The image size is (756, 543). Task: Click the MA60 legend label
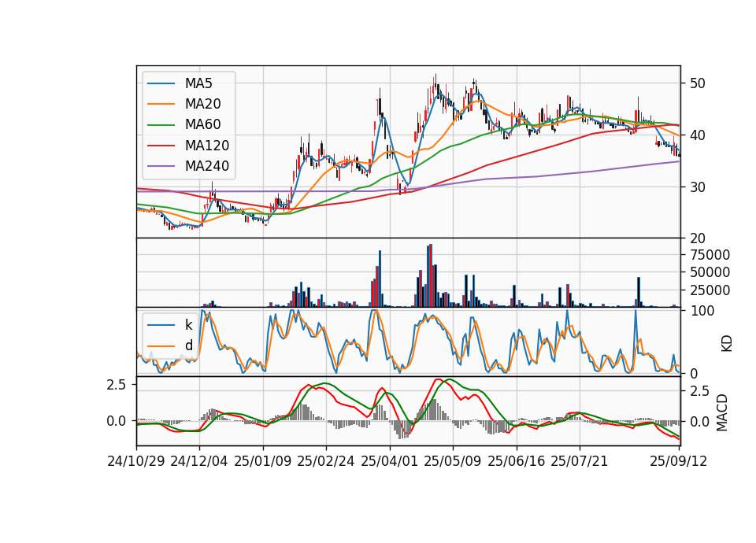point(203,125)
